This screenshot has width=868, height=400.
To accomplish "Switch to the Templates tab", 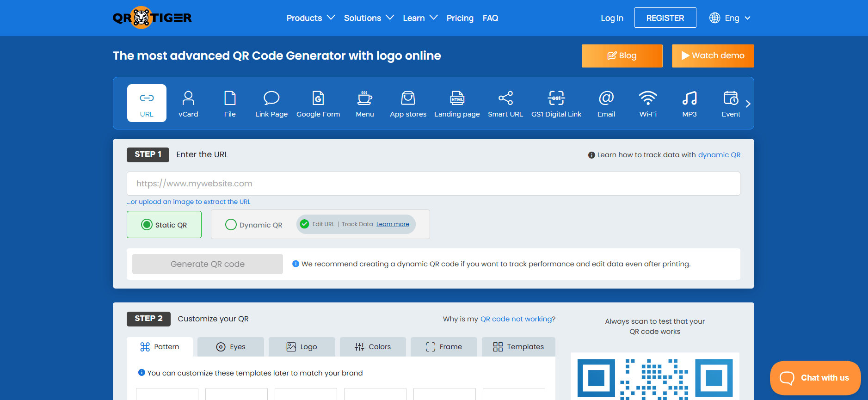I will tap(518, 347).
